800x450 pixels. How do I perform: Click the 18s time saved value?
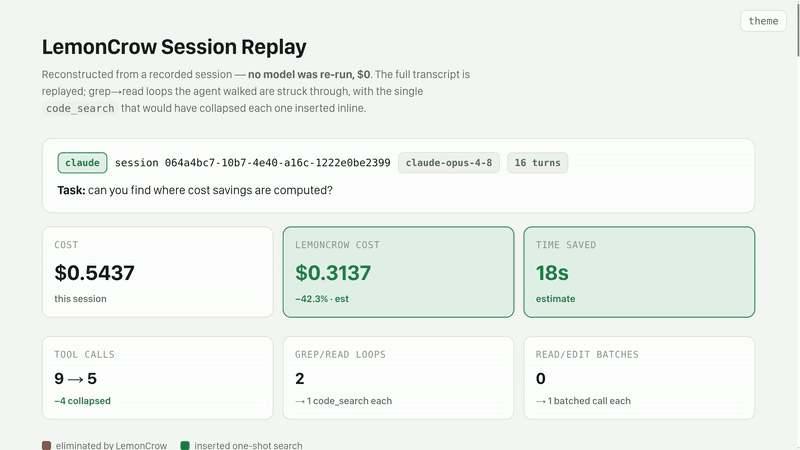[552, 273]
